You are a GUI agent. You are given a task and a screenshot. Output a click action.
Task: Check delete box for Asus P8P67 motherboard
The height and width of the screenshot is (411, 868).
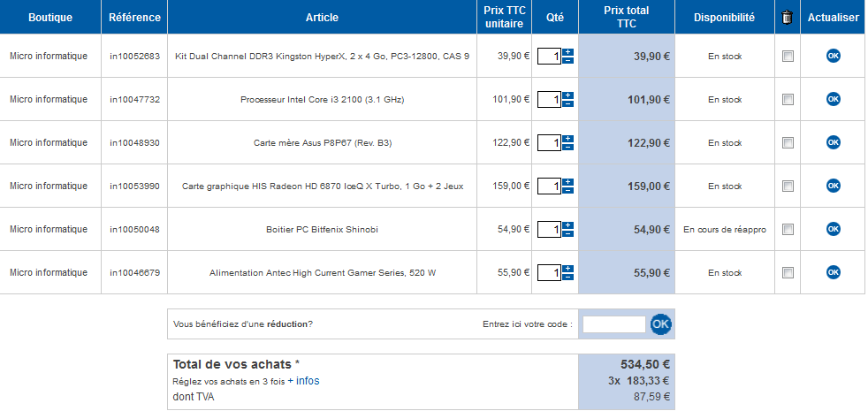click(x=788, y=143)
